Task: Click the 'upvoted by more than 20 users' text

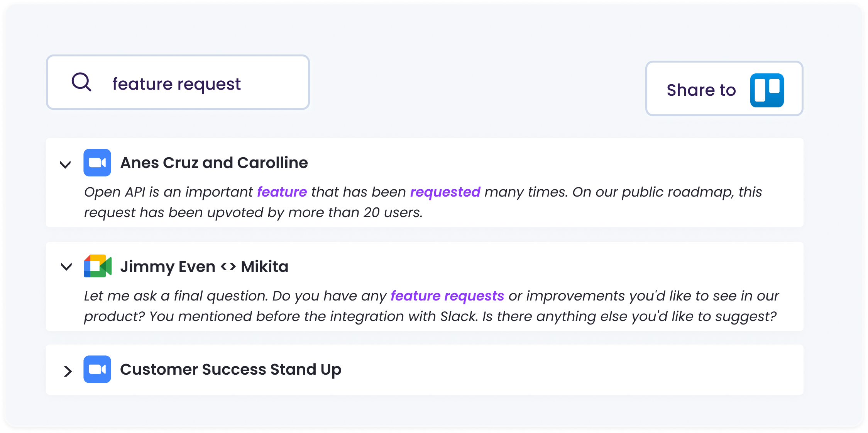Action: point(315,212)
